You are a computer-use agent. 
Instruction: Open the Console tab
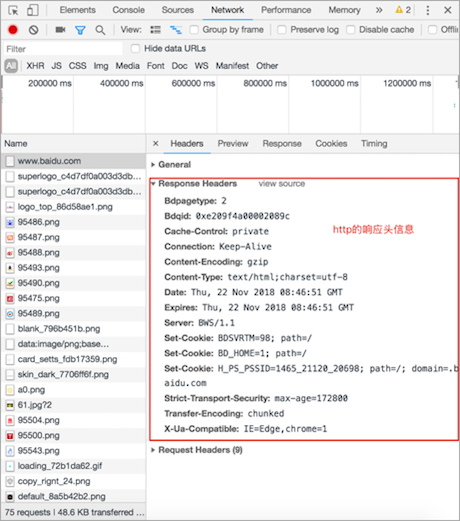point(129,10)
